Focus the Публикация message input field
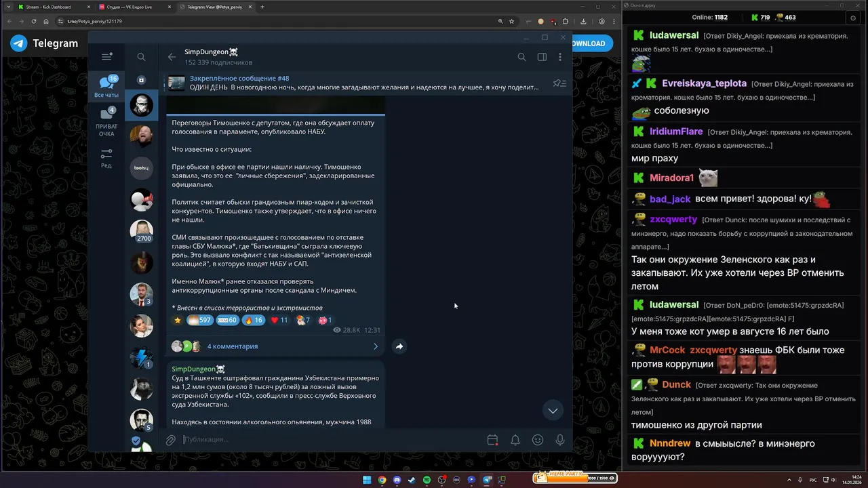The image size is (868, 488). tap(332, 440)
